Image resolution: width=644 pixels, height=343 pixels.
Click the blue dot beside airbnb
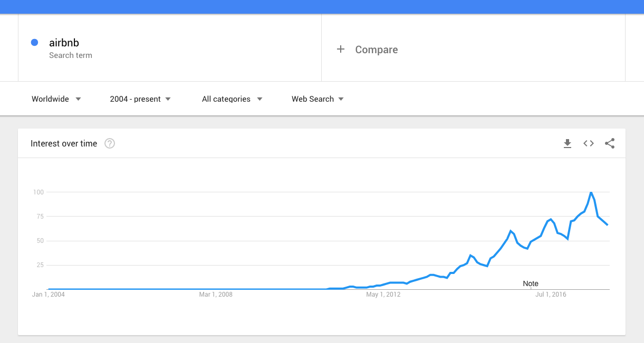pos(34,43)
